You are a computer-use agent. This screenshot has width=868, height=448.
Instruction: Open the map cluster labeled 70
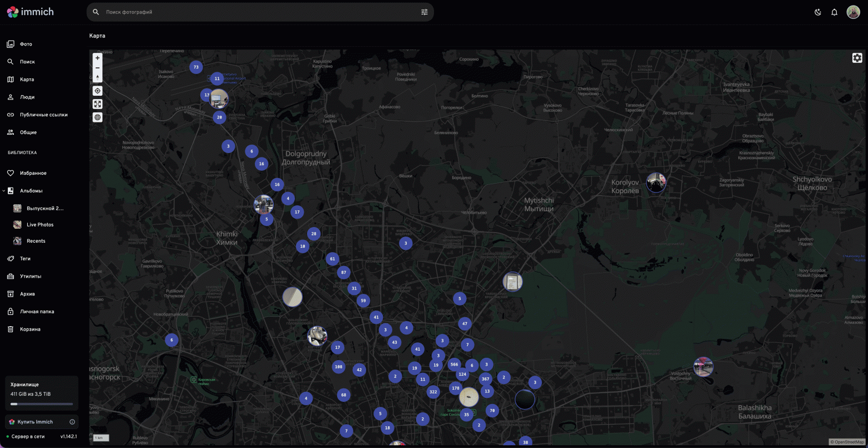[492, 411]
